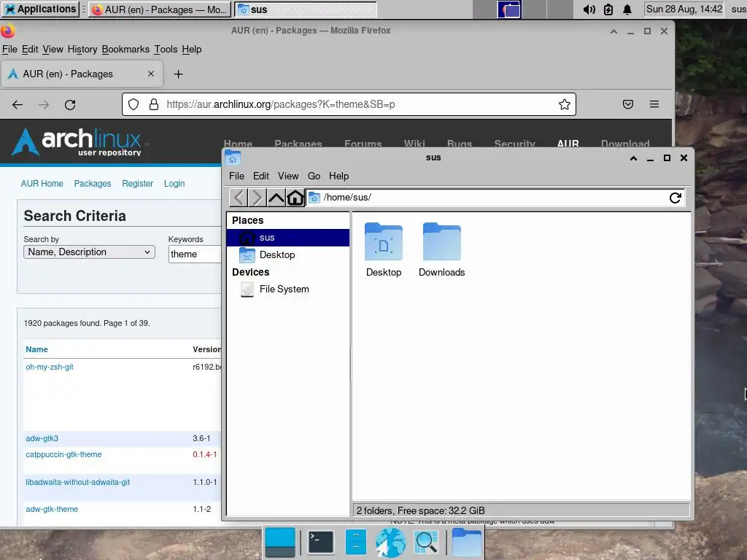Select the AUR (en) - Packages tab
This screenshot has width=747, height=560.
click(82, 74)
